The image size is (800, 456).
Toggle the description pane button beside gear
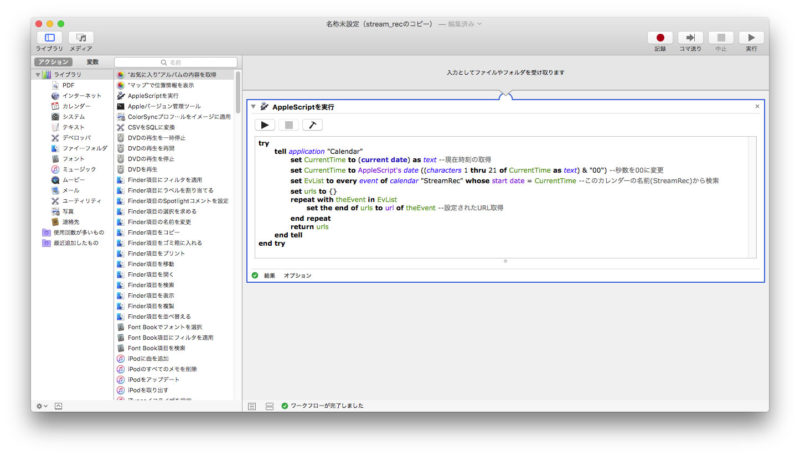coord(59,406)
